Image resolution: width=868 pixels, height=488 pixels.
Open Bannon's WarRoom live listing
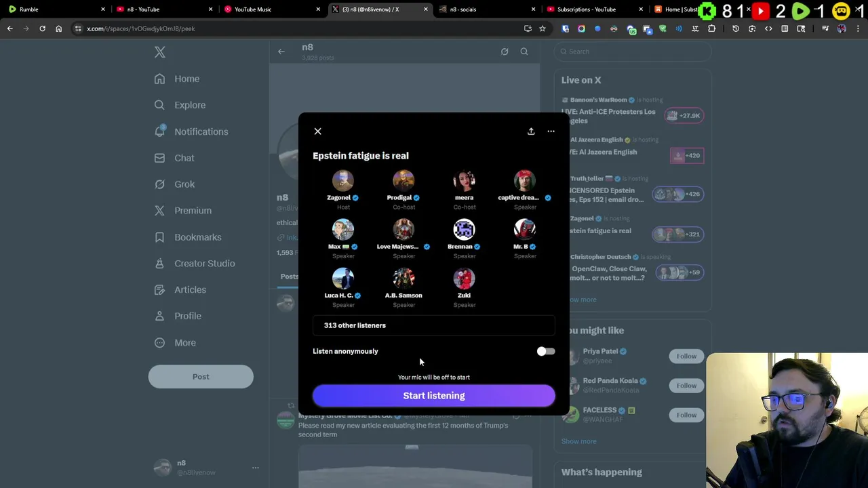click(633, 112)
